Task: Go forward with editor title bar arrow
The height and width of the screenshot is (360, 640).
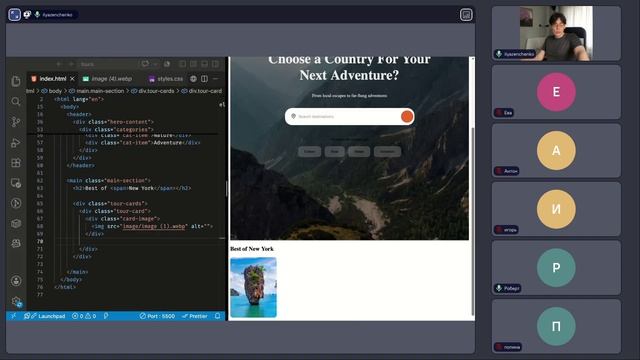Action: coord(71,64)
